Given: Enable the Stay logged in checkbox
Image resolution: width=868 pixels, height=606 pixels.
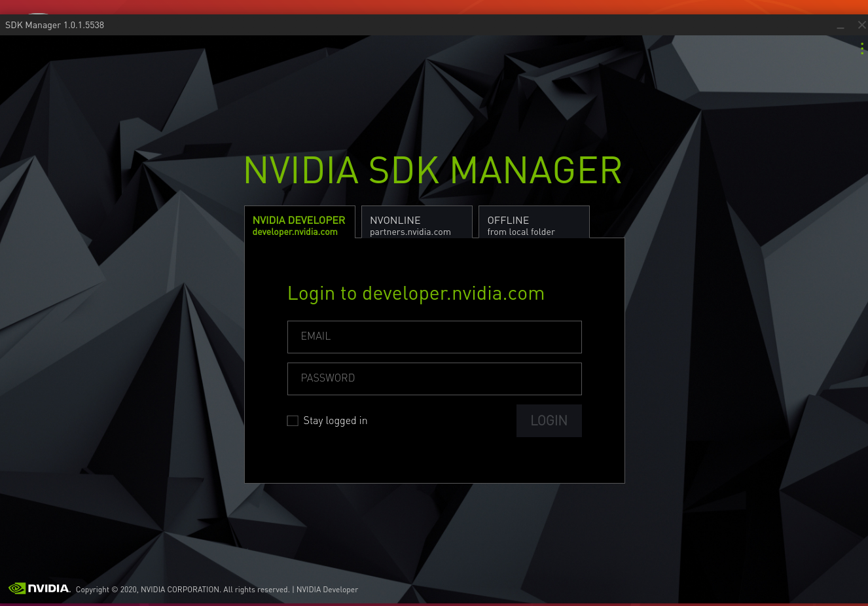Looking at the screenshot, I should click(x=293, y=421).
